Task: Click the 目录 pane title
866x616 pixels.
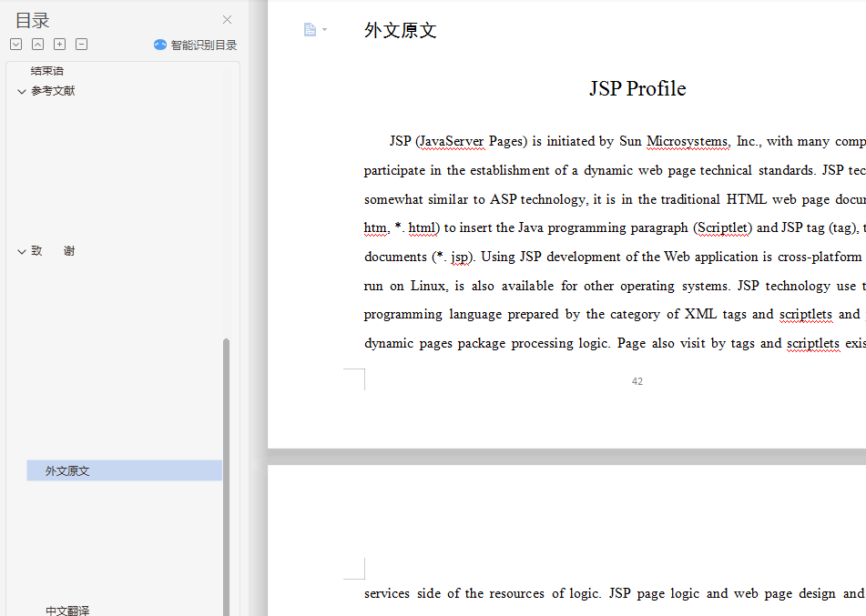Action: click(33, 20)
